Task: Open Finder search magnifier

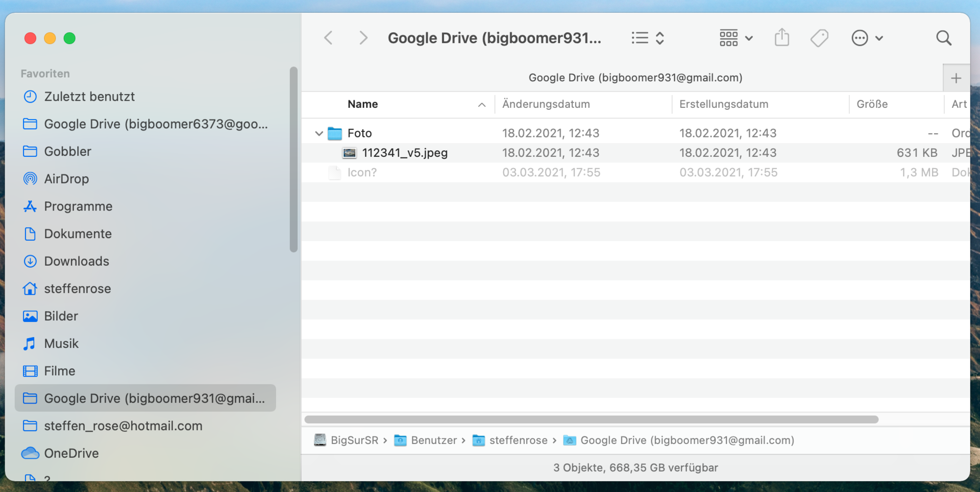Action: pyautogui.click(x=944, y=38)
